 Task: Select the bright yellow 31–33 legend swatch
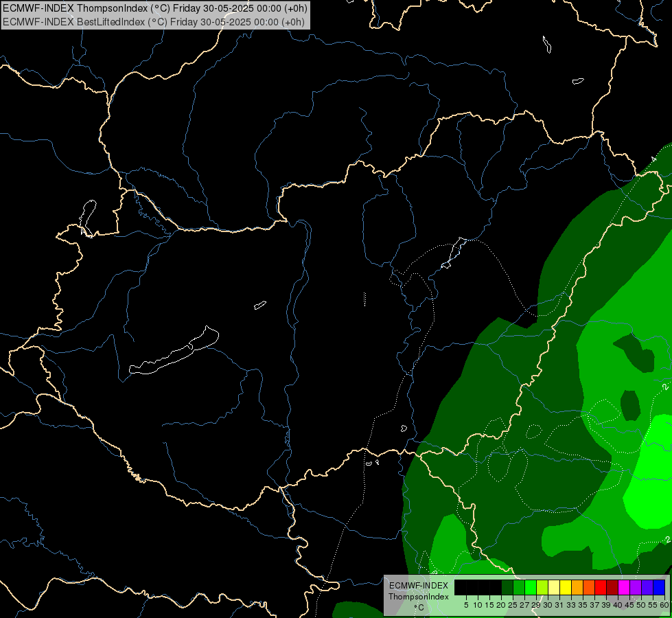(x=566, y=588)
